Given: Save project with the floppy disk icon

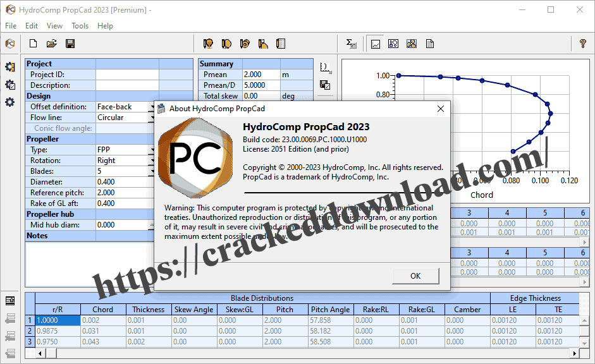Looking at the screenshot, I should pyautogui.click(x=70, y=44).
